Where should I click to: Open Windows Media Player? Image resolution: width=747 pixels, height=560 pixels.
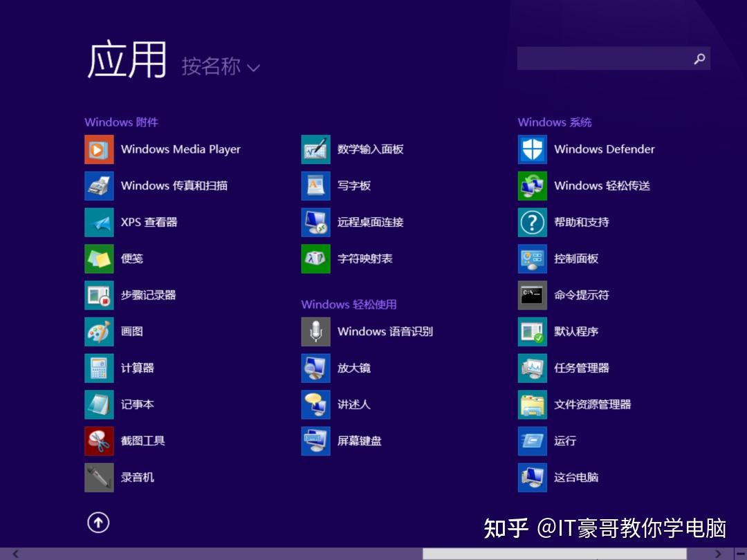tap(180, 149)
